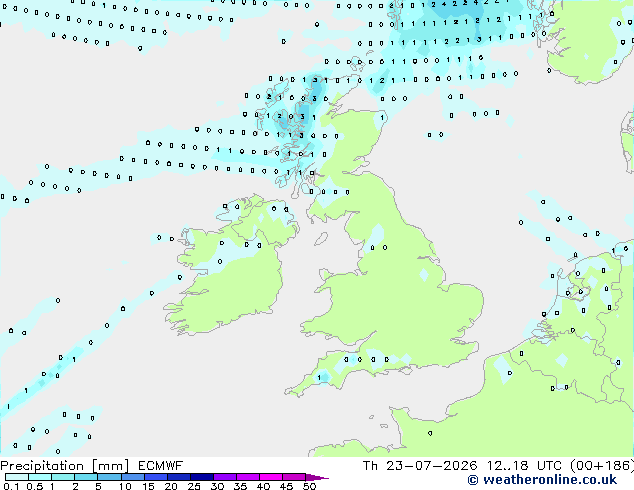Click the 10–15 mm legend swatch

132,477
